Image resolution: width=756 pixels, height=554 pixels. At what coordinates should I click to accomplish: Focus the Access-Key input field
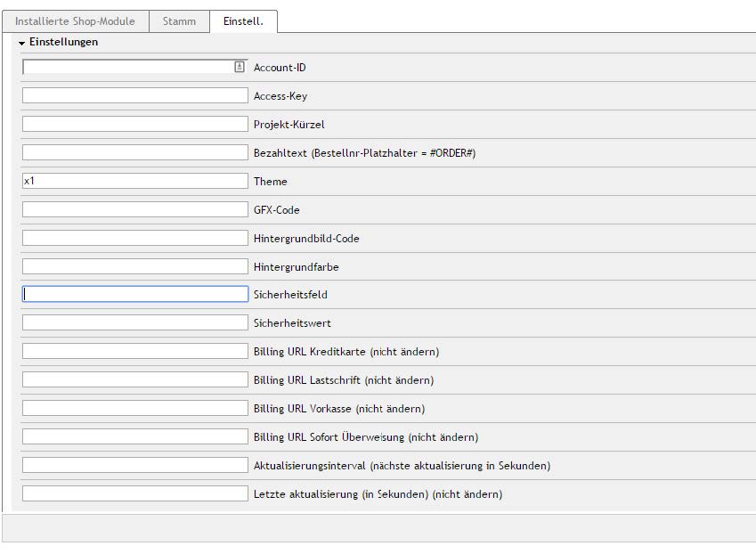coord(134,94)
